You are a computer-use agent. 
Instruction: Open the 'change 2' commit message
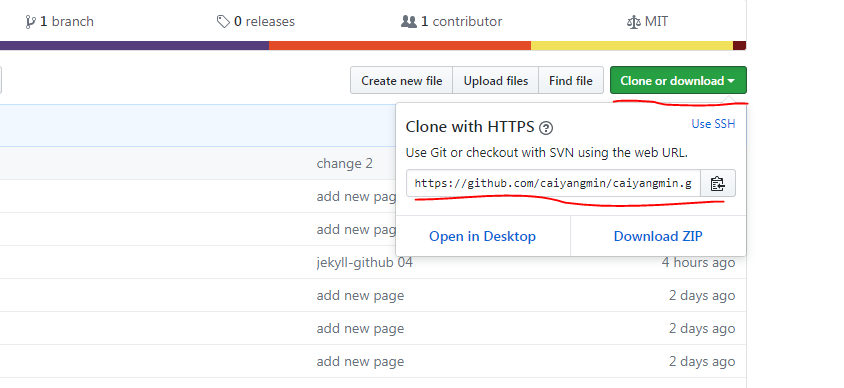click(x=344, y=164)
